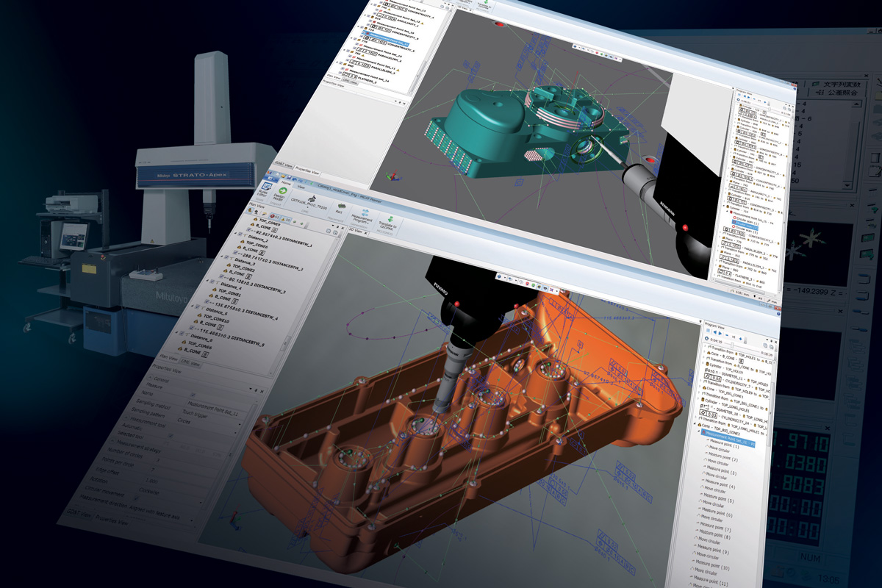Collapse the Measurement strategy section
882x588 pixels.
pos(112,441)
